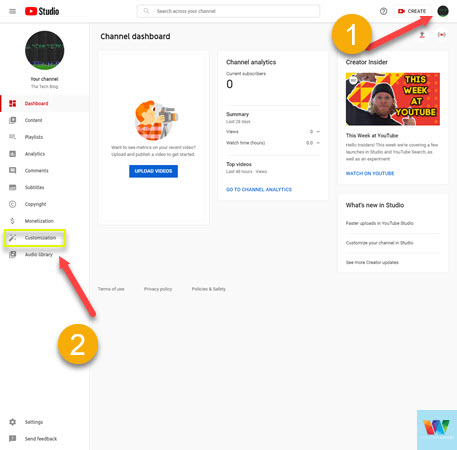Click the search across your channel field
The image size is (457, 450).
click(228, 11)
